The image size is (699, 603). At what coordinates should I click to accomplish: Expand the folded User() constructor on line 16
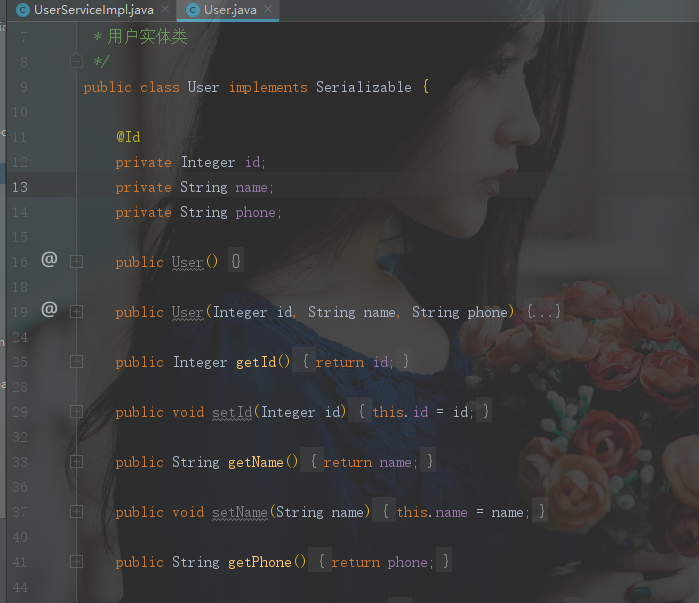(76, 262)
